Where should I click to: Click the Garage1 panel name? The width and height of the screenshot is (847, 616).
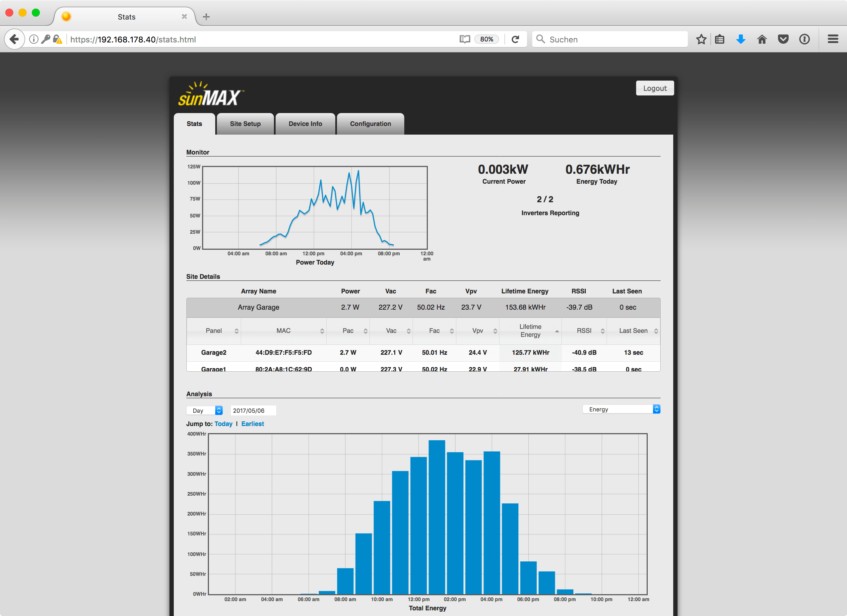(x=214, y=369)
